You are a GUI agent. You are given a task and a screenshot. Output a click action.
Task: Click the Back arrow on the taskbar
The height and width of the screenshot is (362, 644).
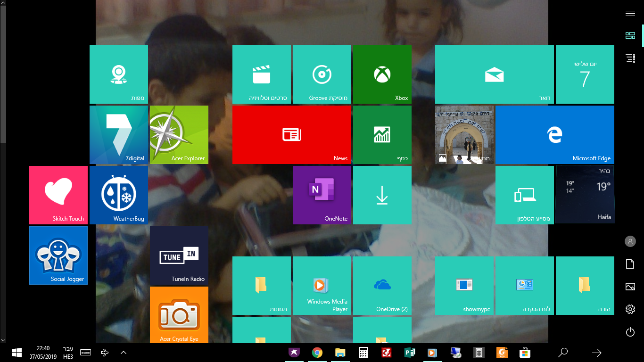click(x=596, y=353)
